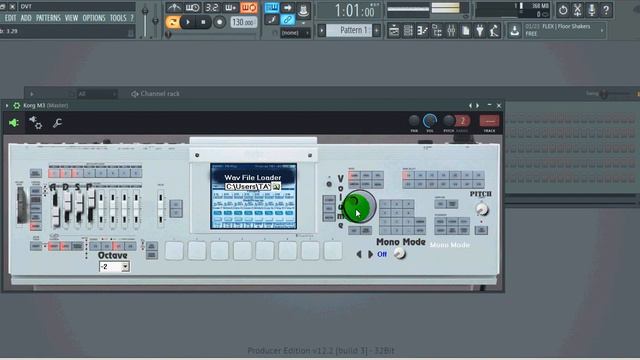The width and height of the screenshot is (640, 360).
Task: Toggle wait for input before recording
Action: point(192,8)
